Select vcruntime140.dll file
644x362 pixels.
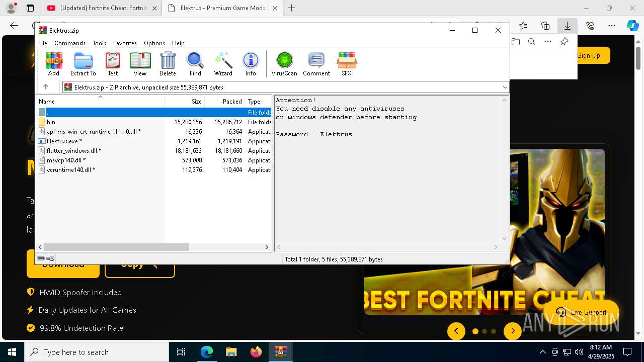[154, 169]
